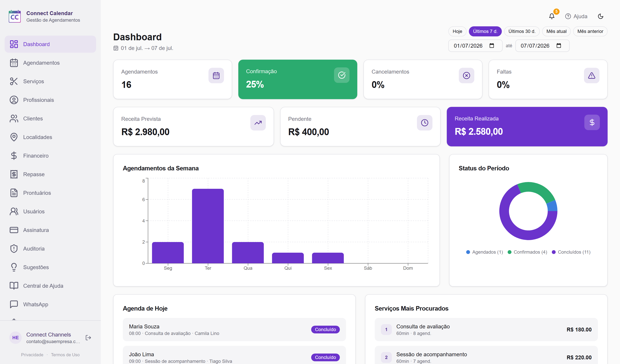
Task: Open calendar picker for start date
Action: tap(492, 46)
